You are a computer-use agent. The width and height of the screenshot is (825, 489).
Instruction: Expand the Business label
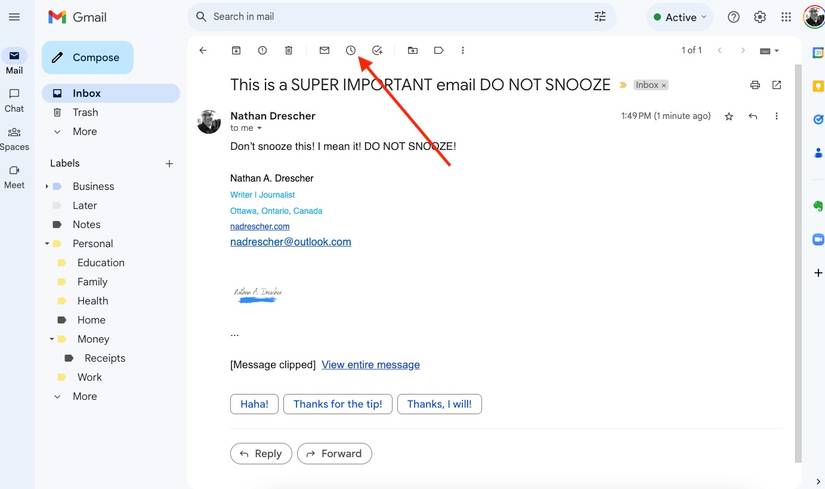tap(46, 187)
